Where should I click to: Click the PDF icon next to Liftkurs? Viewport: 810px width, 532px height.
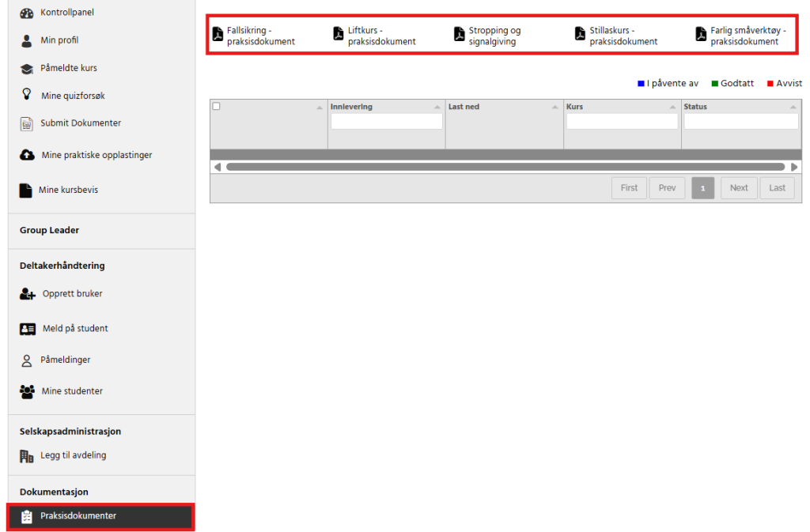coord(339,34)
